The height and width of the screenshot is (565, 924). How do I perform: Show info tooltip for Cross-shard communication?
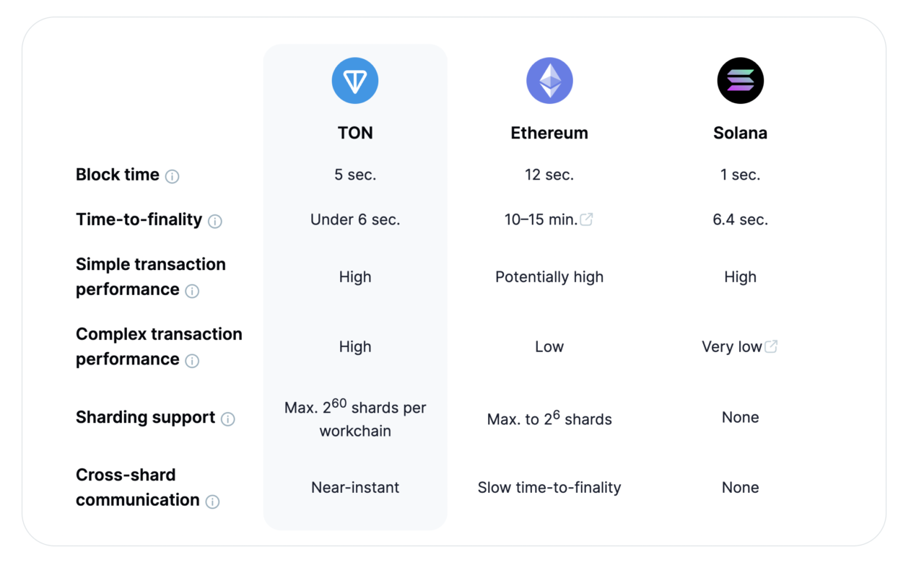point(212,502)
